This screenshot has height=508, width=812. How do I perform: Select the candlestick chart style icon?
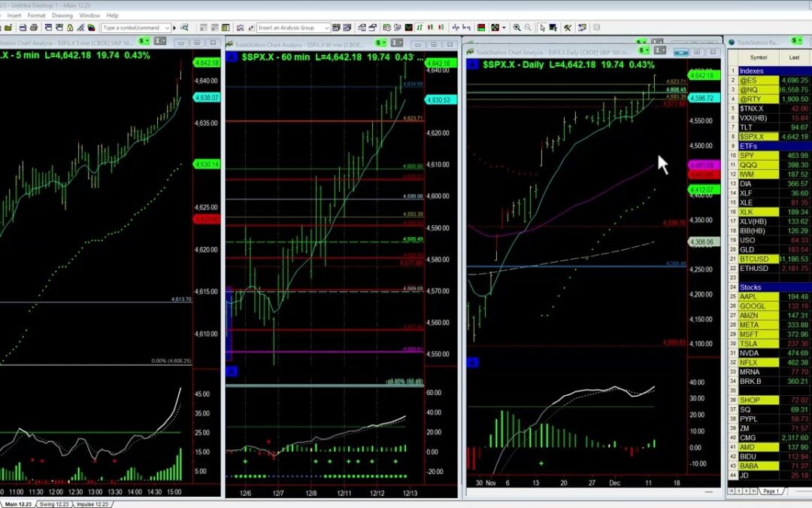tap(430, 28)
